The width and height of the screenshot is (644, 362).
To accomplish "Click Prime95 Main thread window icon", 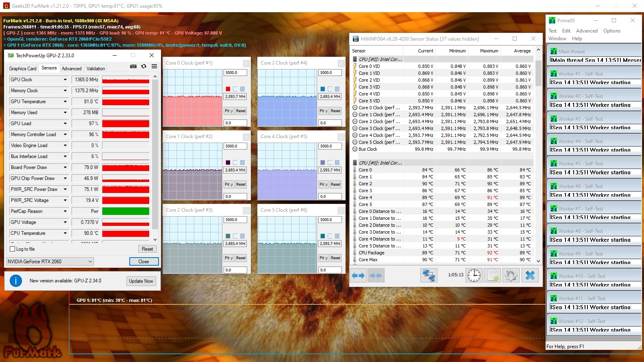I will [x=553, y=51].
